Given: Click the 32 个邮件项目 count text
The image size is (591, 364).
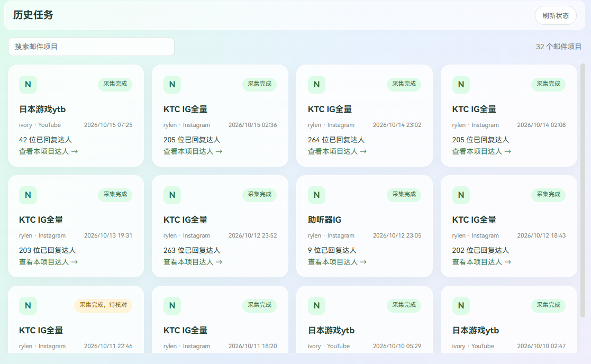Looking at the screenshot, I should coord(559,47).
